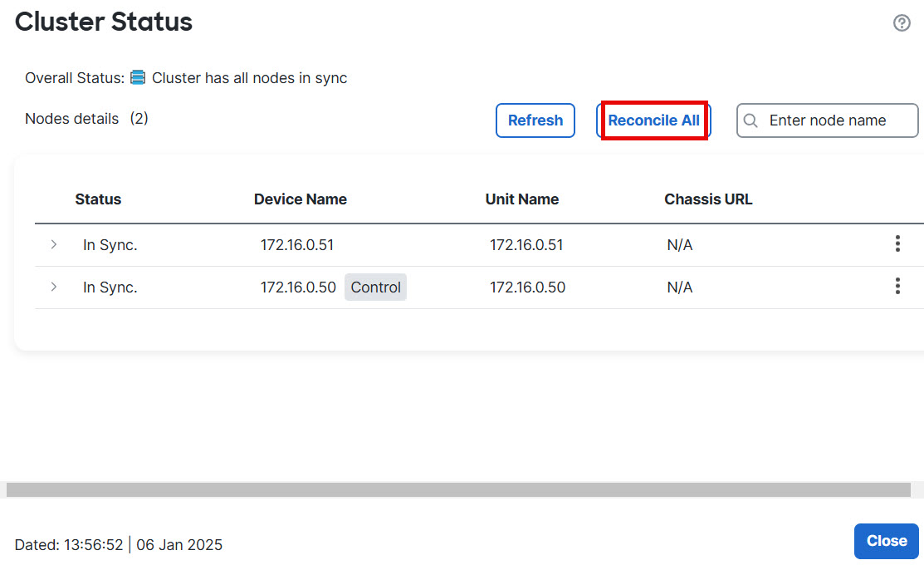This screenshot has width=924, height=565.
Task: Click the magnifier icon in the search box
Action: (750, 120)
